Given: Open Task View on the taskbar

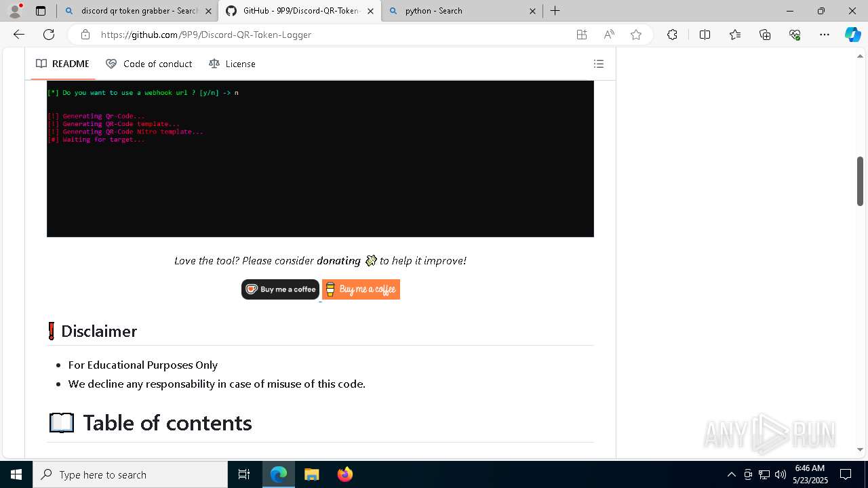Looking at the screenshot, I should point(244,474).
